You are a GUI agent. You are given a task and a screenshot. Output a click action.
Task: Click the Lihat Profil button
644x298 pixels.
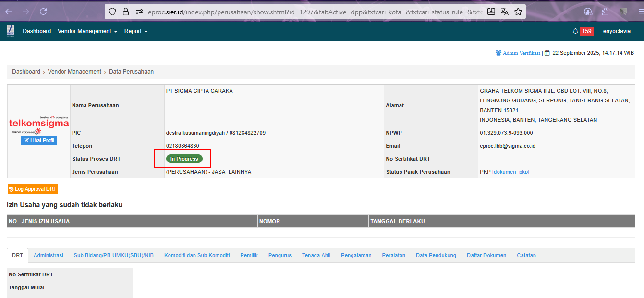pyautogui.click(x=39, y=140)
